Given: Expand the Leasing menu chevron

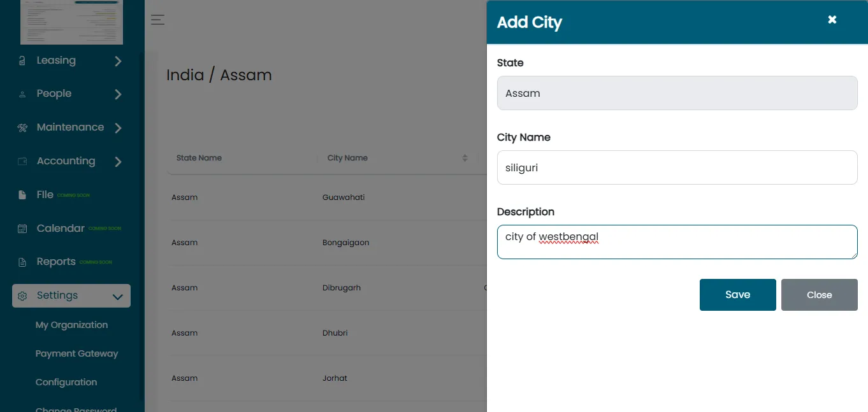Looking at the screenshot, I should click(118, 61).
